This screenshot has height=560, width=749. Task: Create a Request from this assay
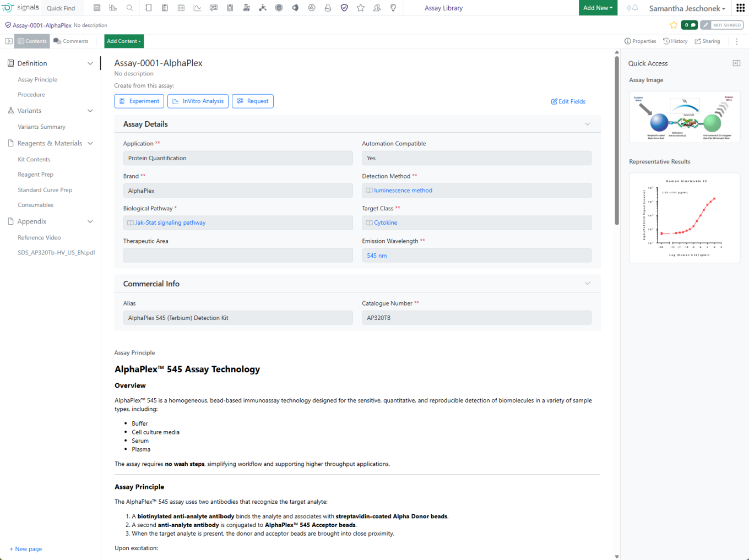click(x=253, y=101)
